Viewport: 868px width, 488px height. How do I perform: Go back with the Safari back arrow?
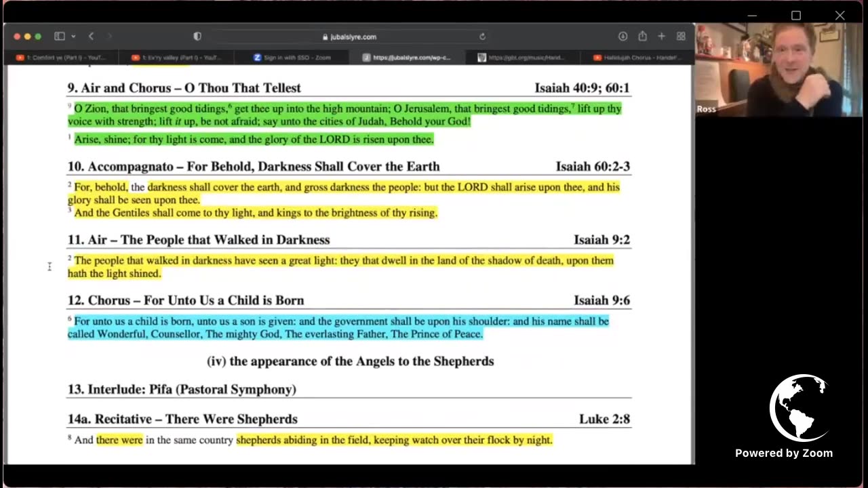click(91, 37)
